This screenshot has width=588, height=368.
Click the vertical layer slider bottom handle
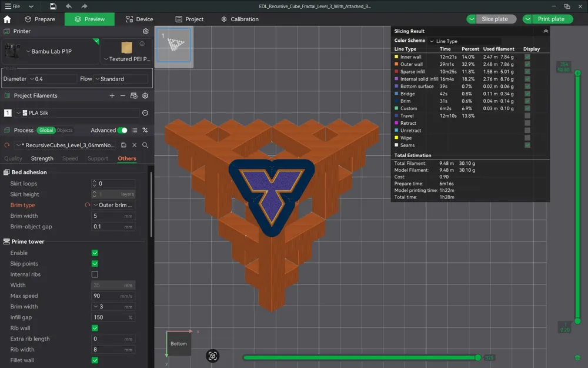point(577,321)
